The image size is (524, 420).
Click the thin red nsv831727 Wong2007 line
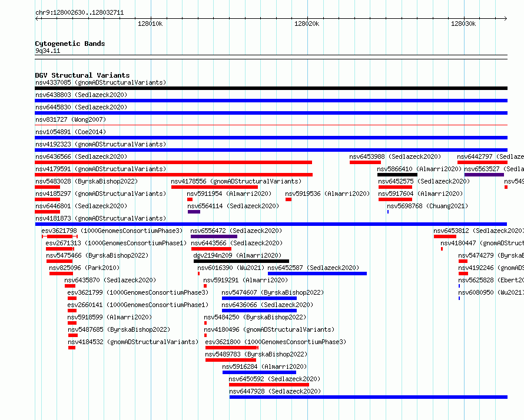pos(271,125)
